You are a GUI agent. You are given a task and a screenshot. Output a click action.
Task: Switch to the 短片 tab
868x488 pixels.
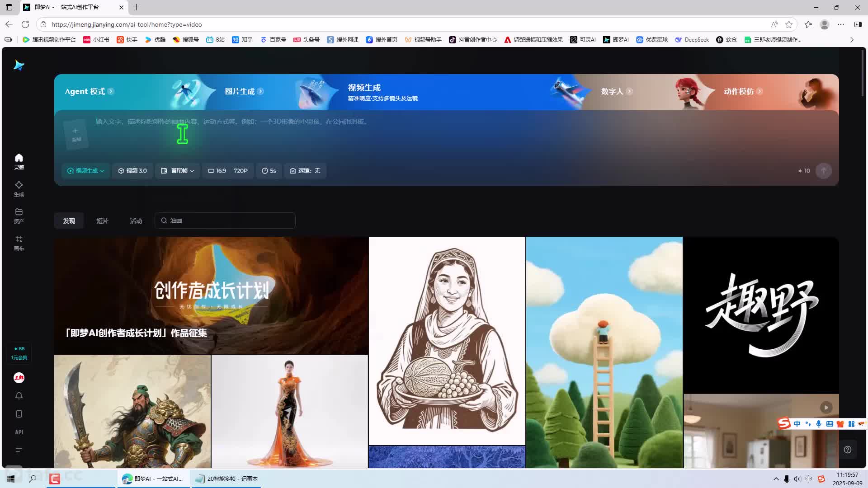[102, 221]
